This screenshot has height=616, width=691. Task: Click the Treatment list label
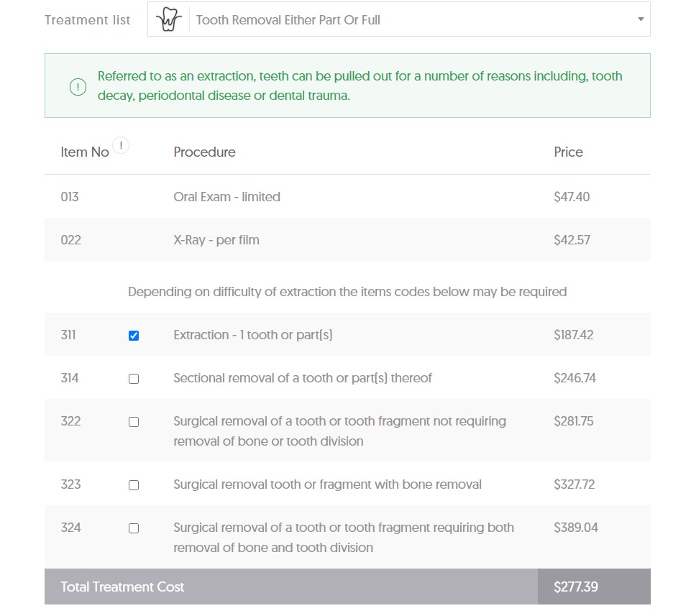click(87, 20)
